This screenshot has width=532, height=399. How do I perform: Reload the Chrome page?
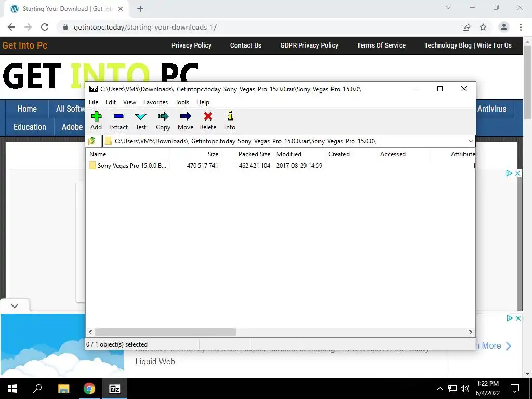45,27
